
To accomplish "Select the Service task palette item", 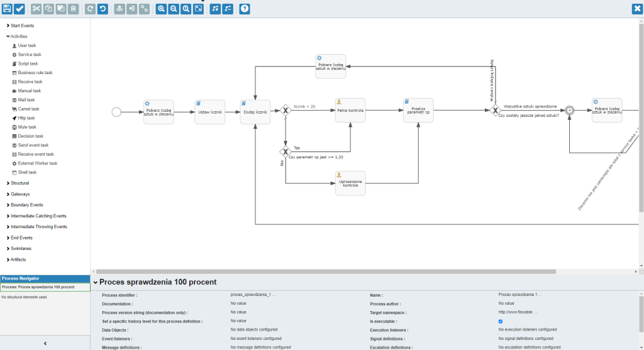I will click(x=26, y=55).
